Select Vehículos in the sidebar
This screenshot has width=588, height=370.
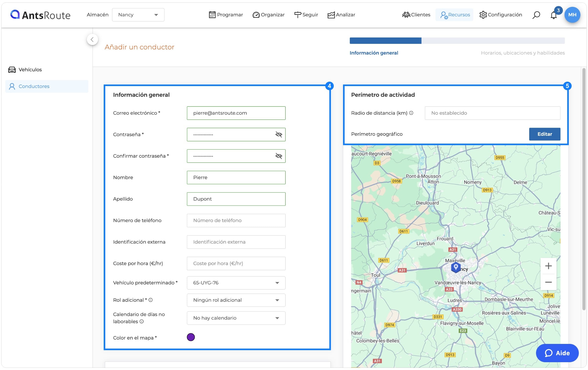(x=46, y=70)
